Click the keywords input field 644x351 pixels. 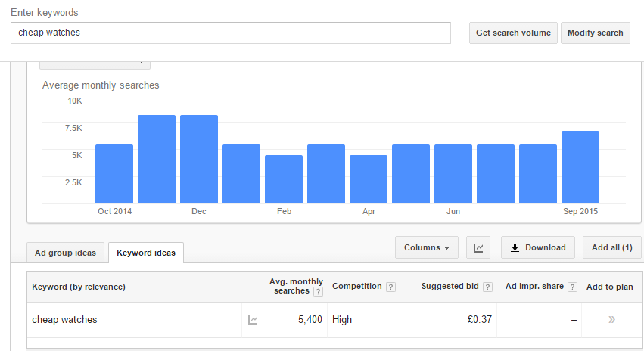click(x=230, y=33)
